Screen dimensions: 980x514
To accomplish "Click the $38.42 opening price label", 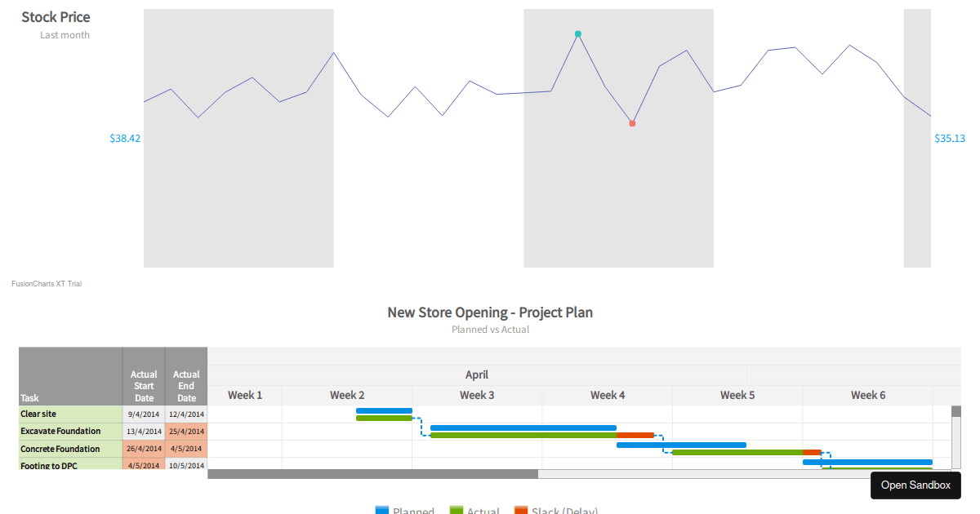I will click(124, 138).
